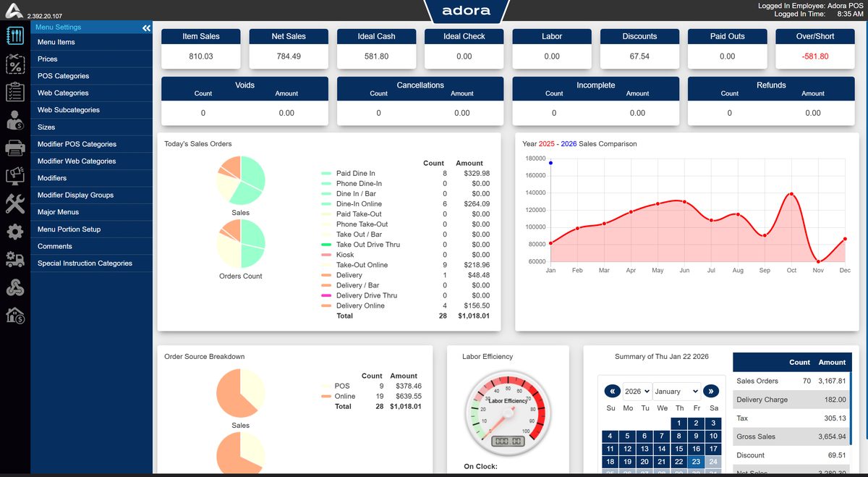Image resolution: width=868 pixels, height=477 pixels.
Task: Open Web Subcategories menu entry
Action: click(91, 110)
